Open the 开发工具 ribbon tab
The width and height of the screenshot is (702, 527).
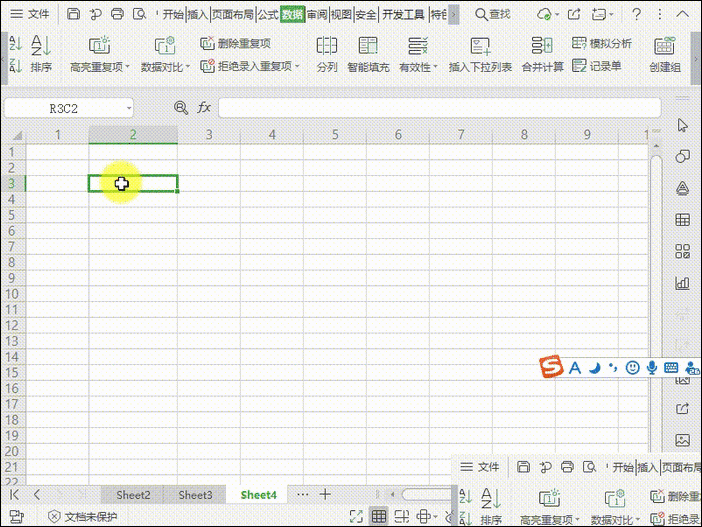point(403,14)
